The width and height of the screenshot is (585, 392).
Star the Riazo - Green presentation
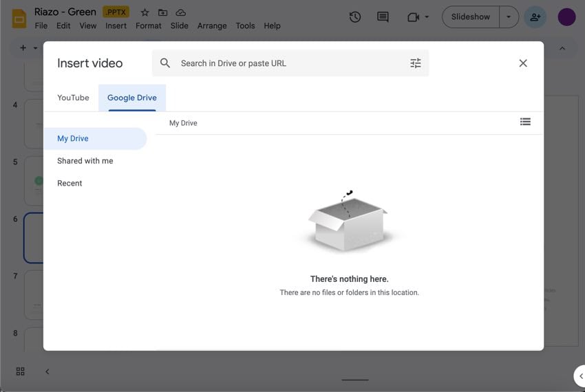(x=145, y=12)
